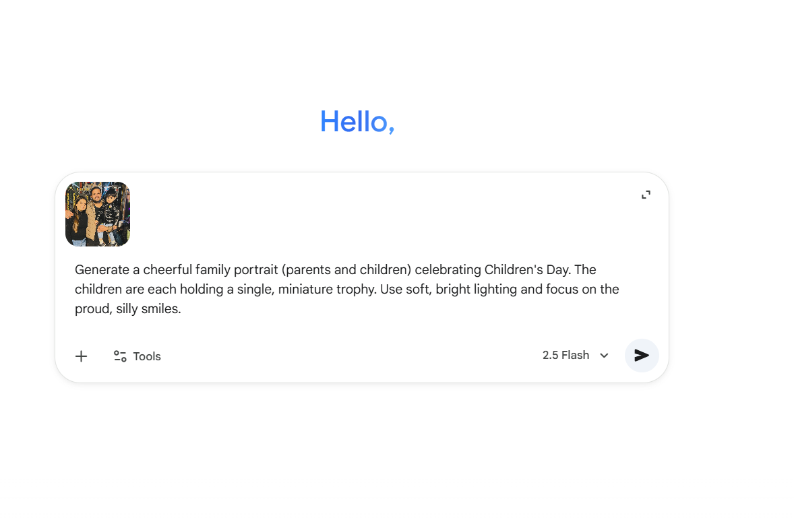
Task: Click the plus icon to add files
Action: click(81, 356)
